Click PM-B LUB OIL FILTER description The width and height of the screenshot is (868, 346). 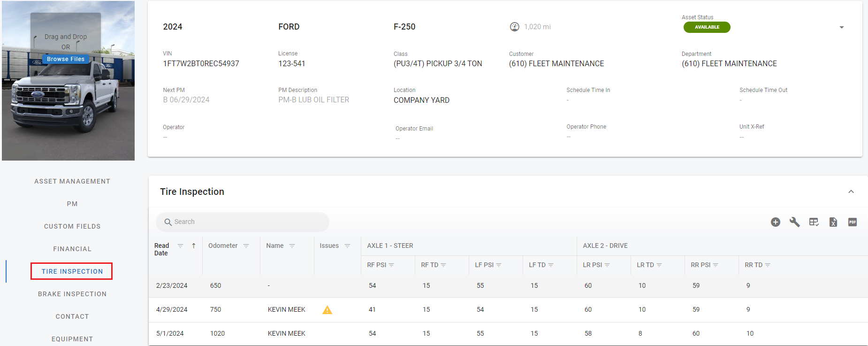click(x=314, y=100)
